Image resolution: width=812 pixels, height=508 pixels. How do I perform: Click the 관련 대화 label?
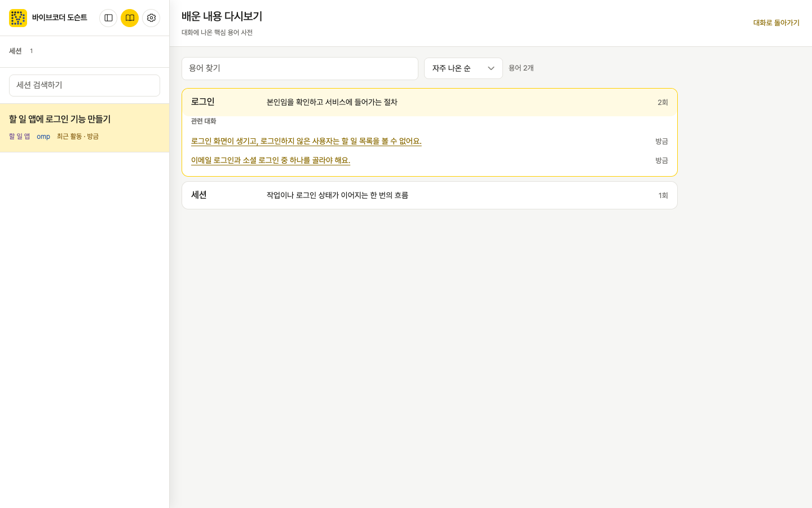point(204,121)
